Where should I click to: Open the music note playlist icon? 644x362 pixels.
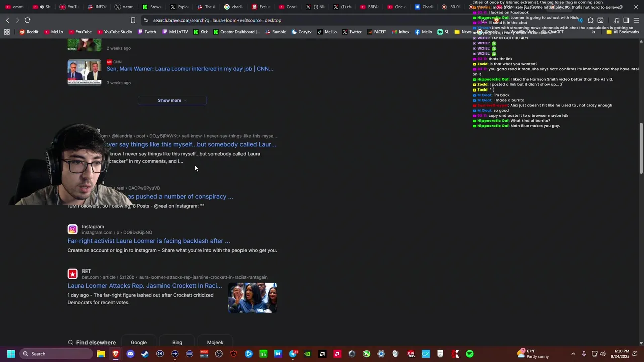pos(617,20)
